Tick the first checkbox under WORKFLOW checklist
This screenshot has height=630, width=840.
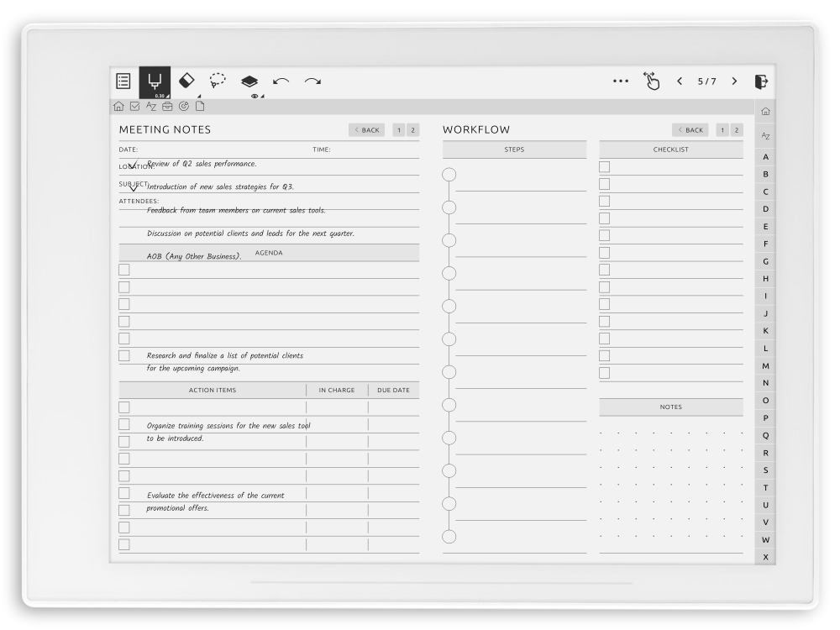point(603,166)
